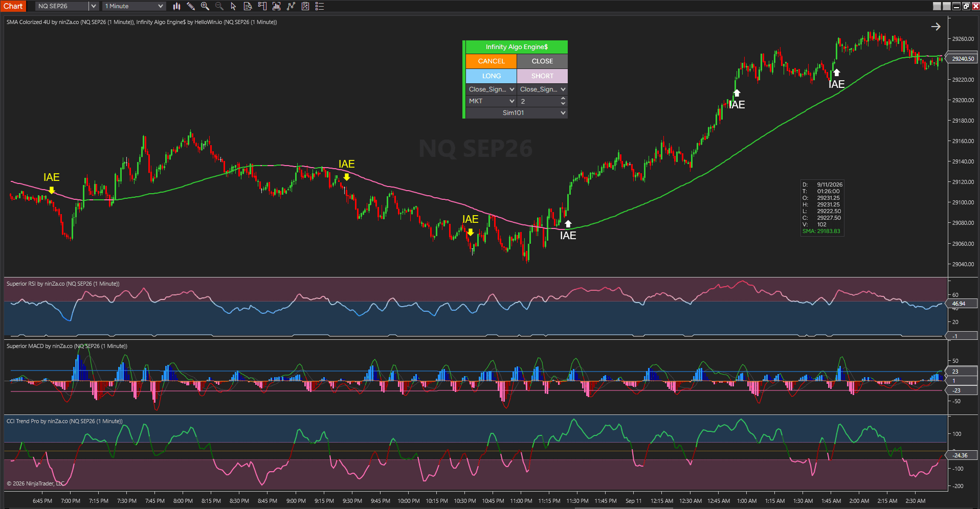
Task: Click the Superior RSI by ninZa.co label
Action: click(x=63, y=284)
